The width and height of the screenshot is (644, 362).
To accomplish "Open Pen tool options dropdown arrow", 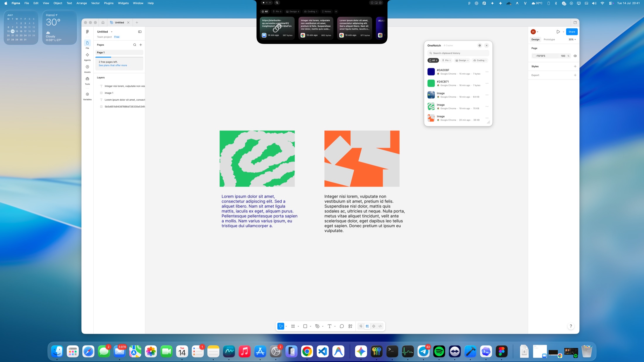I will pyautogui.click(x=323, y=326).
